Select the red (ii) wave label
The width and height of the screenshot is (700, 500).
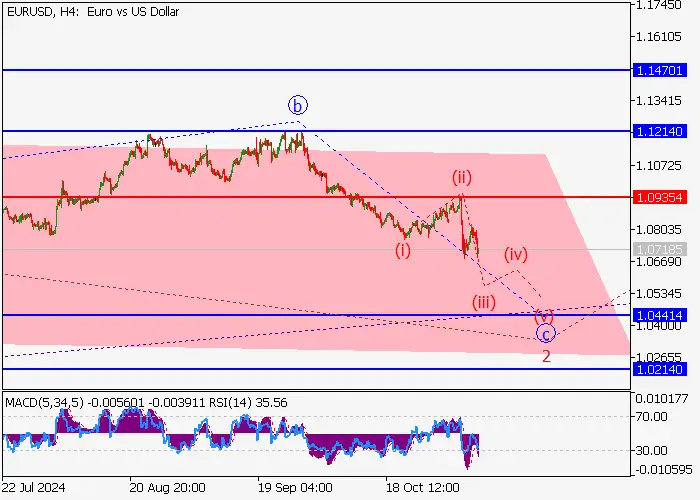point(462,178)
